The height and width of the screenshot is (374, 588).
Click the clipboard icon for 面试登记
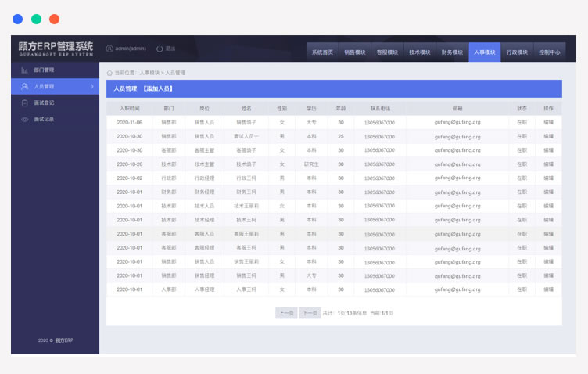(x=24, y=102)
